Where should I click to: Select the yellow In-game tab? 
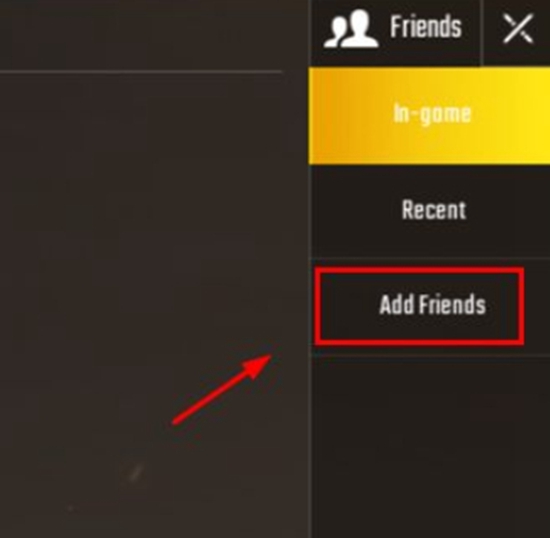click(429, 116)
